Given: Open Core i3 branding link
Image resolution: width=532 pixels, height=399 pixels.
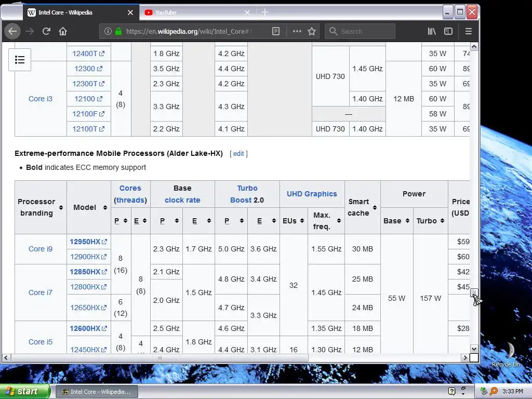Looking at the screenshot, I should (x=41, y=99).
